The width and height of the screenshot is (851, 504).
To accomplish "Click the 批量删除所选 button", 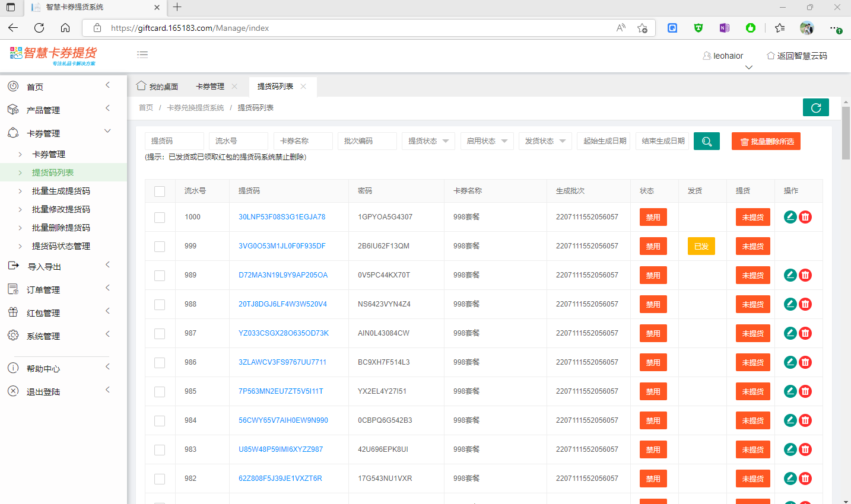I will [766, 141].
